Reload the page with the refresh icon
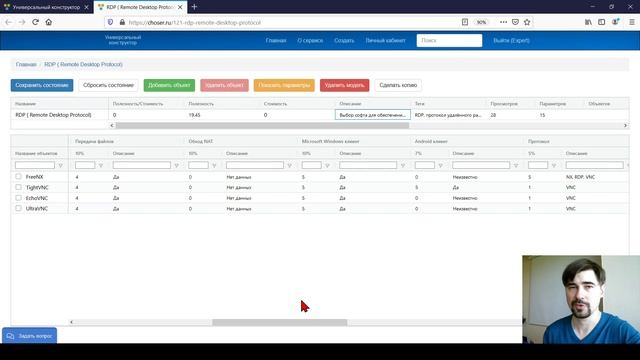Image resolution: width=640 pixels, height=360 pixels. 36,22
